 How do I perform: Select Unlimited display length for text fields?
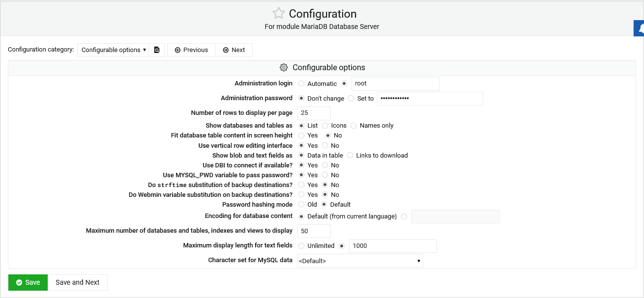coord(301,245)
